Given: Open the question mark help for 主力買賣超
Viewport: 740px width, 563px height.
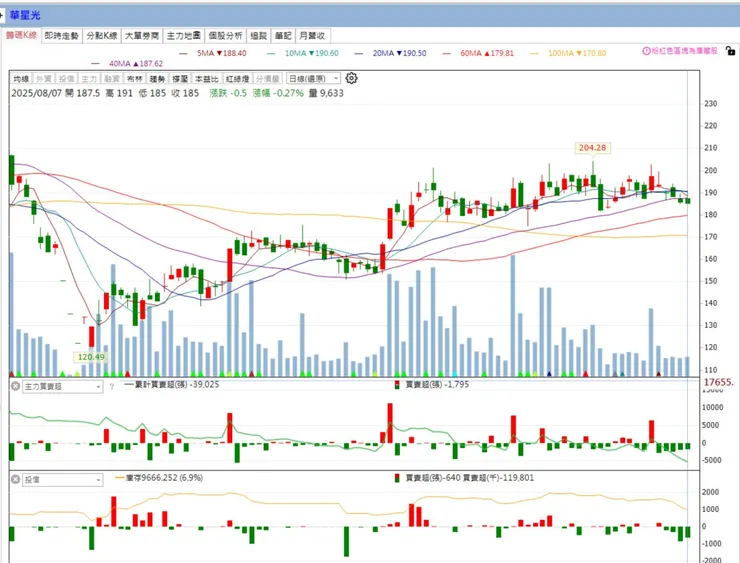Looking at the screenshot, I should click(112, 387).
